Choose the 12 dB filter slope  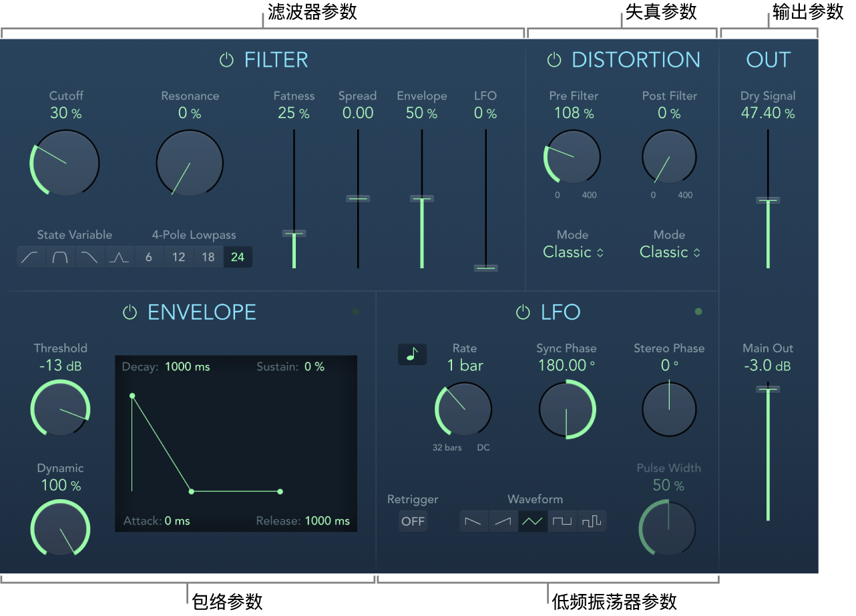pyautogui.click(x=178, y=257)
